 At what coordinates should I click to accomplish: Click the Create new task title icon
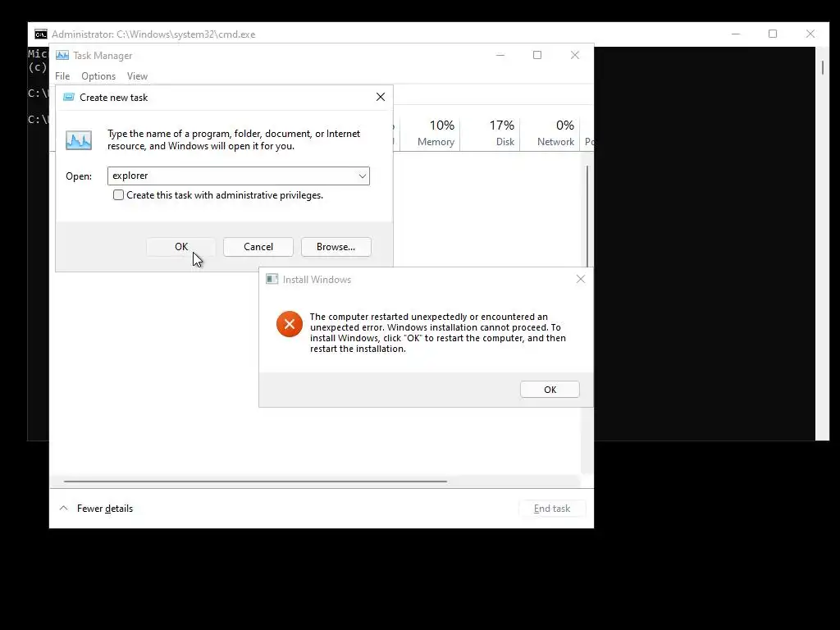pyautogui.click(x=69, y=97)
